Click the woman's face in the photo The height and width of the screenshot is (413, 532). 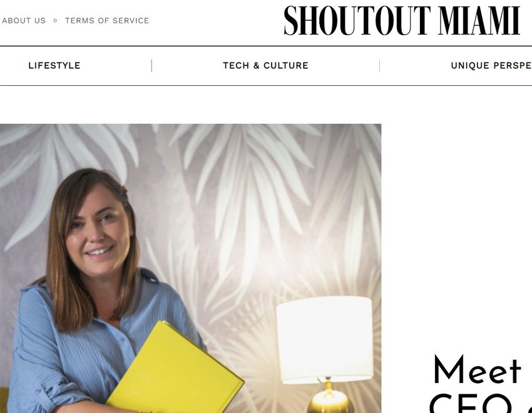click(x=98, y=229)
